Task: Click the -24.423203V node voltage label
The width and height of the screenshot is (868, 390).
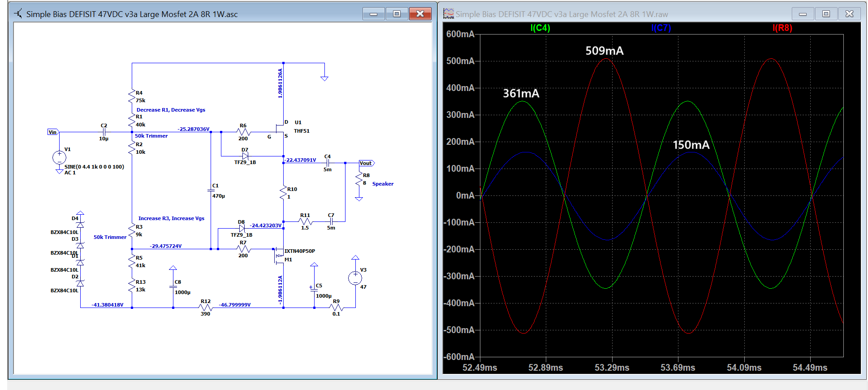Action: click(x=266, y=225)
